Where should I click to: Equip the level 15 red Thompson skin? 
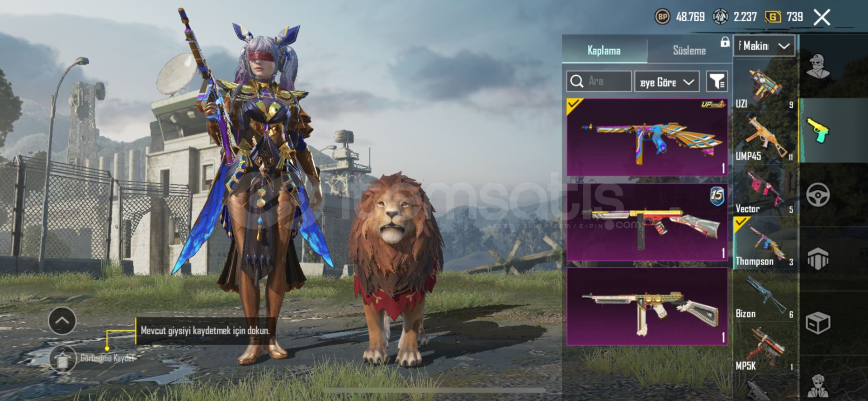[647, 222]
